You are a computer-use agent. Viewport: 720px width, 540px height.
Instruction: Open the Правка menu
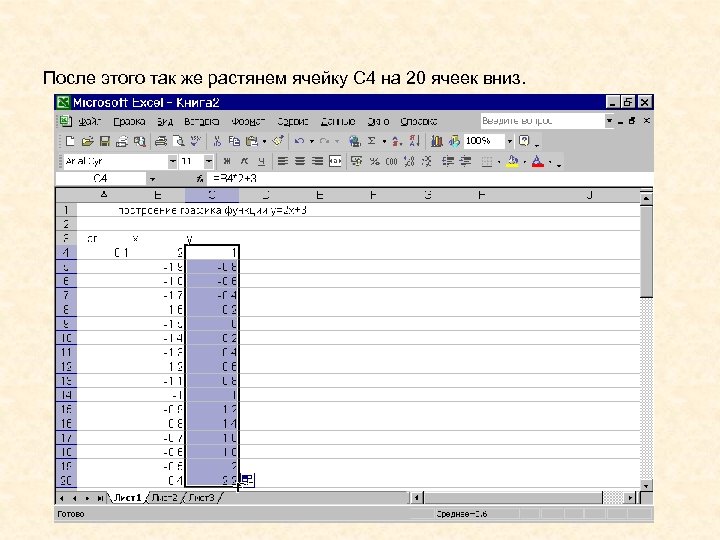[x=129, y=121]
